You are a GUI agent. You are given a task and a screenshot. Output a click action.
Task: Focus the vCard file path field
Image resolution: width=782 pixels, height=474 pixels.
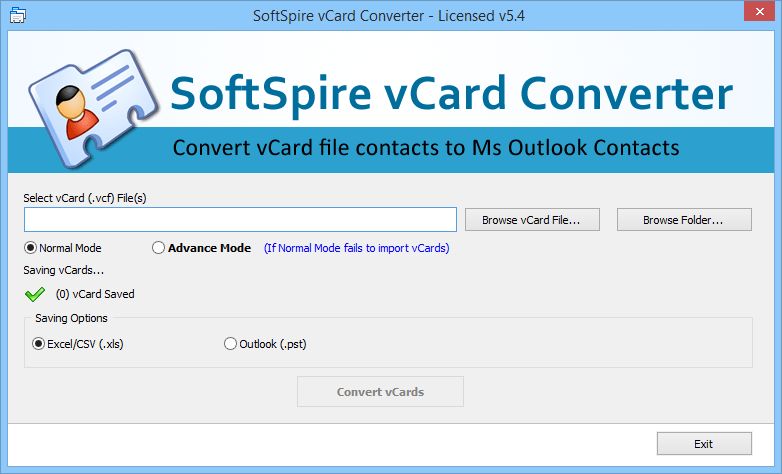coord(240,220)
